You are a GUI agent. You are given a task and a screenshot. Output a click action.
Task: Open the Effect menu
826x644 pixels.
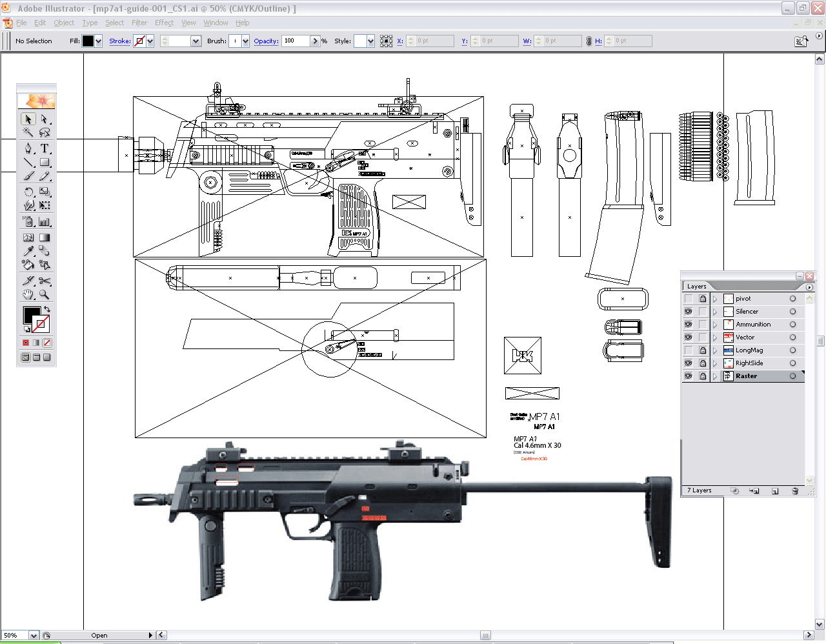164,23
